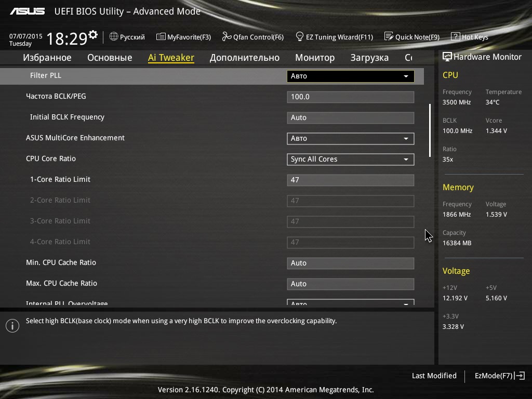Click the BCLK/PEG frequency field 100.0
The height and width of the screenshot is (399, 532).
click(351, 97)
